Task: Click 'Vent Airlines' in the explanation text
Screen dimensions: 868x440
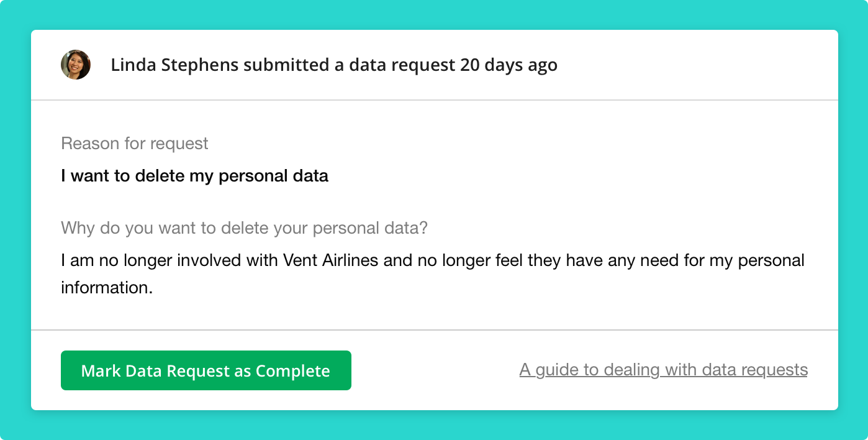Action: [330, 260]
